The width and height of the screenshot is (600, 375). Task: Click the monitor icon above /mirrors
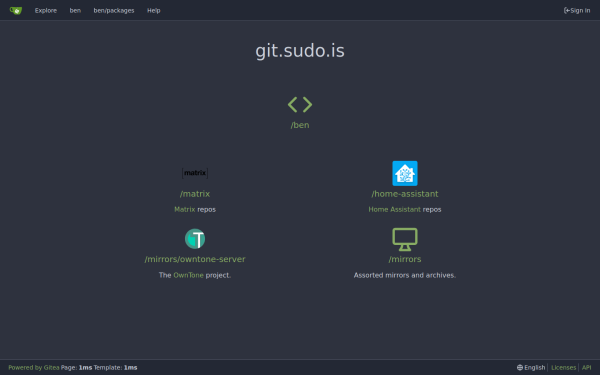point(405,240)
